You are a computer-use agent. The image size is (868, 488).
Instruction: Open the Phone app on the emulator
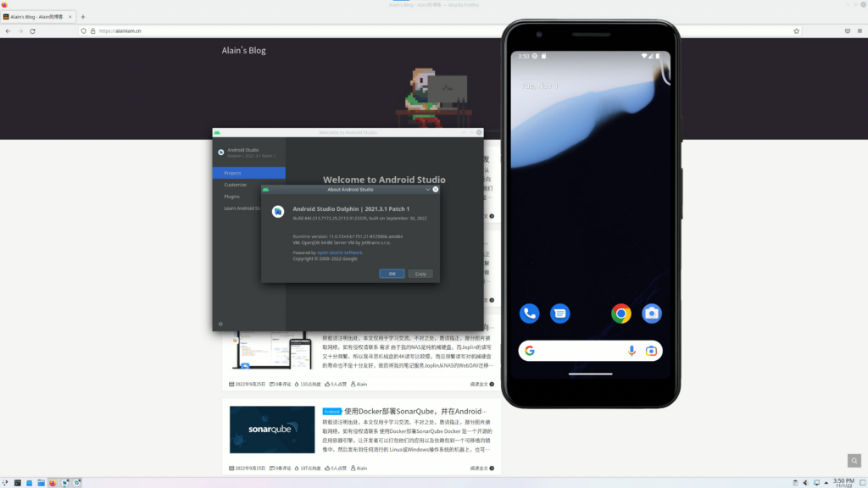point(529,313)
